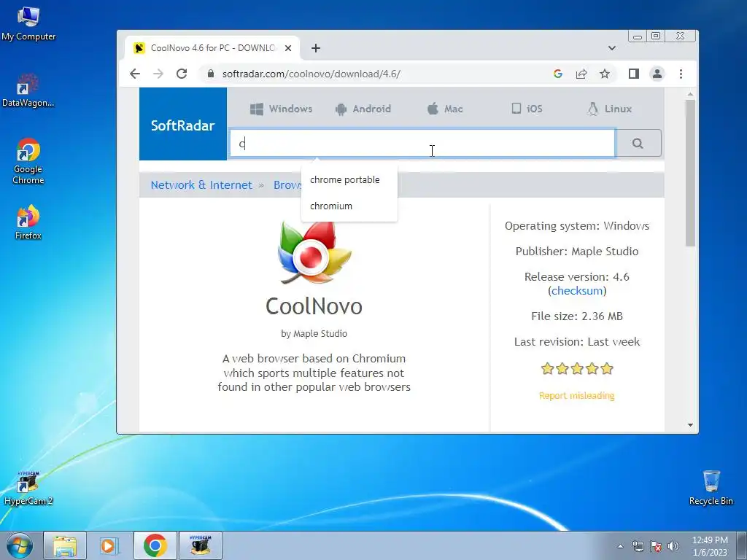Show hidden tray icons arrow
The width and height of the screenshot is (747, 560).
tap(620, 546)
